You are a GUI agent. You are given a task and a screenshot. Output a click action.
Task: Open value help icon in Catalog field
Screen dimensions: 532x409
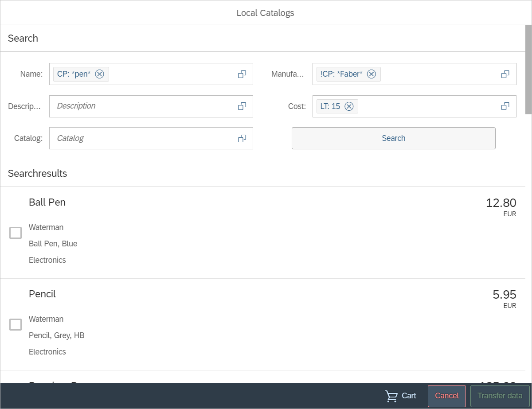[x=242, y=139]
